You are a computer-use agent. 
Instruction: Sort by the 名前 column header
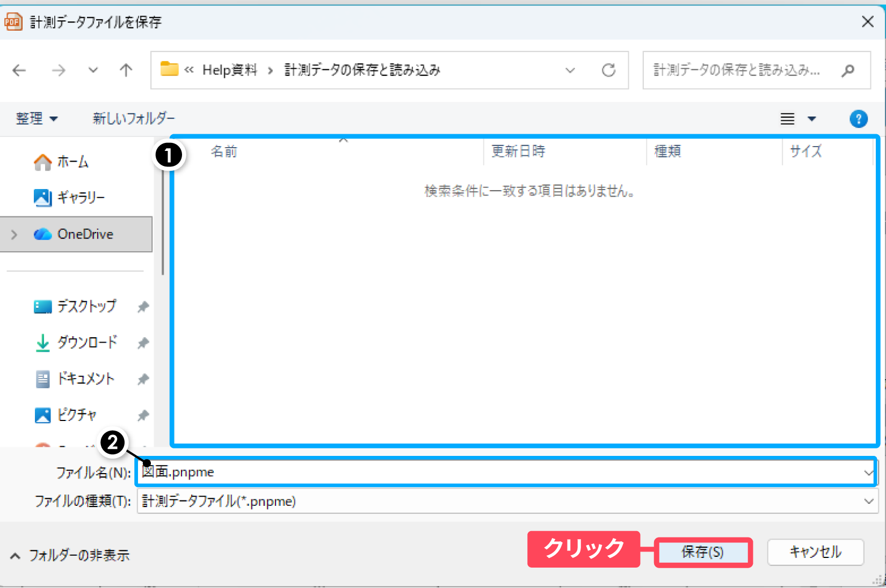point(224,151)
